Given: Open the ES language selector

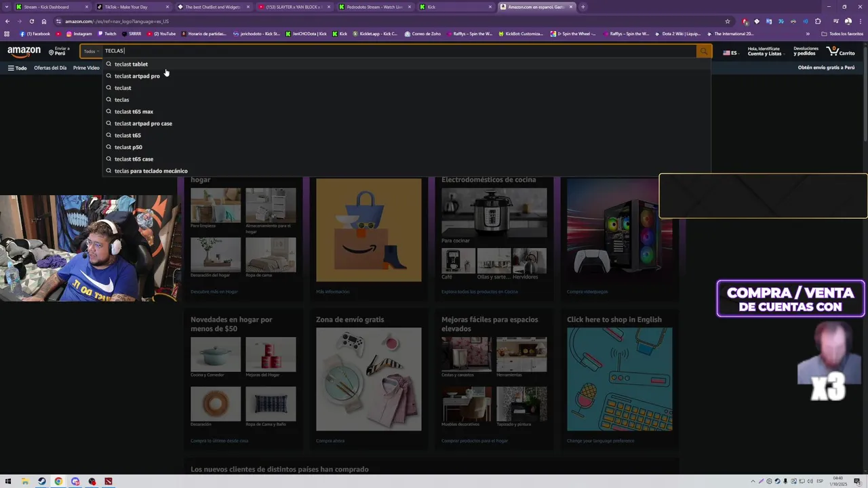Looking at the screenshot, I should click(x=730, y=52).
